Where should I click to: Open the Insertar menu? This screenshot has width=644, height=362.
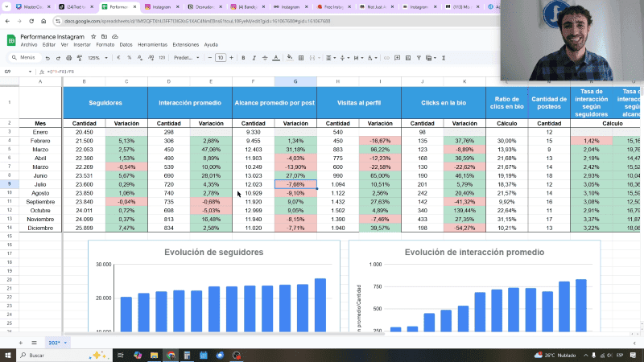click(82, 45)
